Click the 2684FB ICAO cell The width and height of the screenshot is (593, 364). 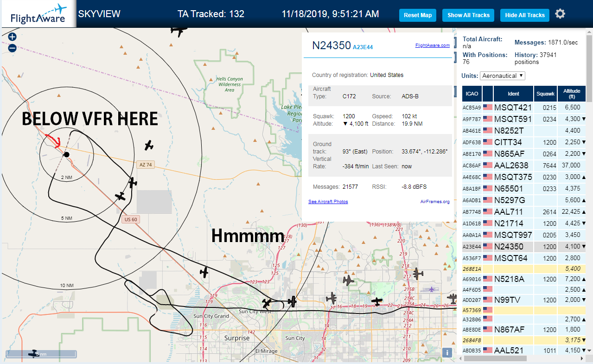[472, 340]
